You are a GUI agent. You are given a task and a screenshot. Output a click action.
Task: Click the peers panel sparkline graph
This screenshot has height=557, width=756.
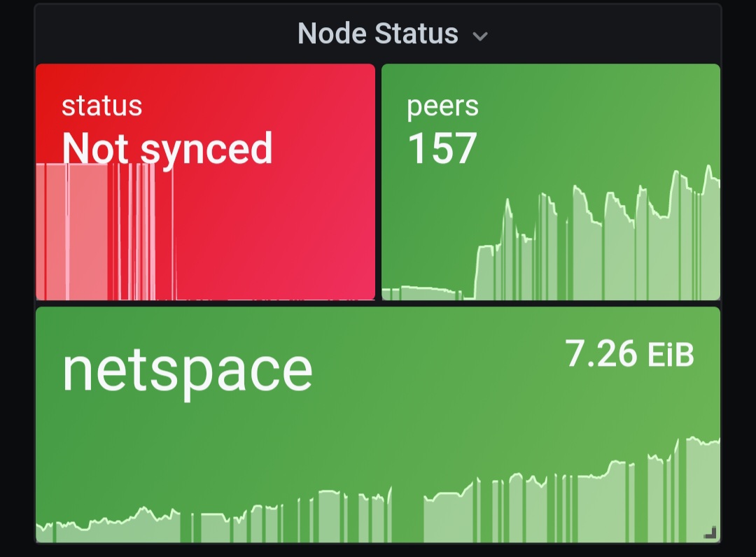(x=595, y=245)
